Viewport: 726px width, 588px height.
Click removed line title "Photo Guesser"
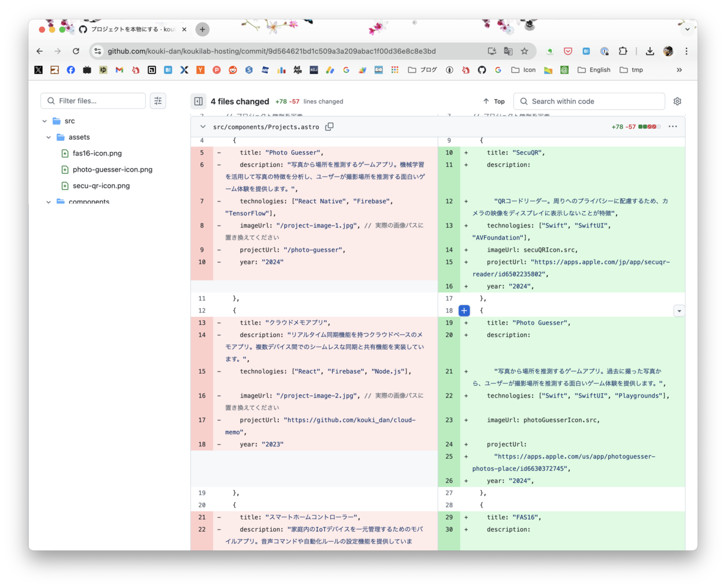click(x=281, y=152)
